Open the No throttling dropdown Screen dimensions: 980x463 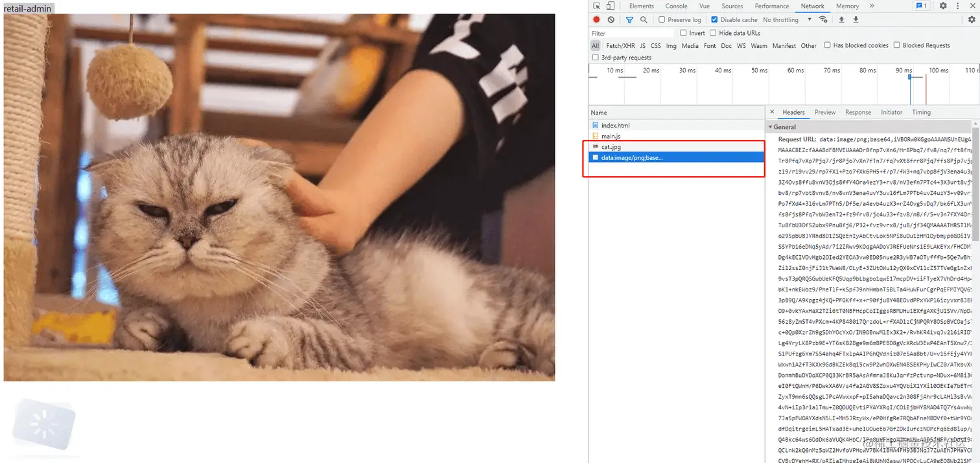click(x=787, y=19)
